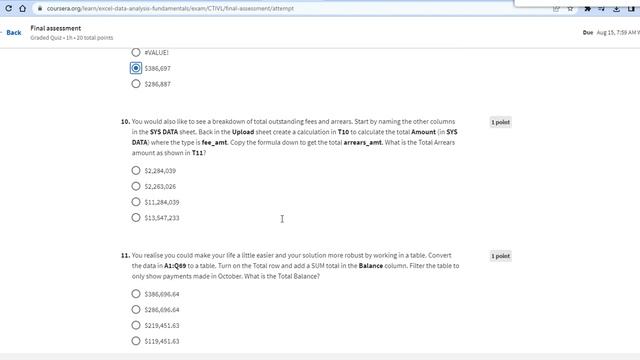Click the question number 10. label
Screen dimensions: 640x360
click(125, 122)
